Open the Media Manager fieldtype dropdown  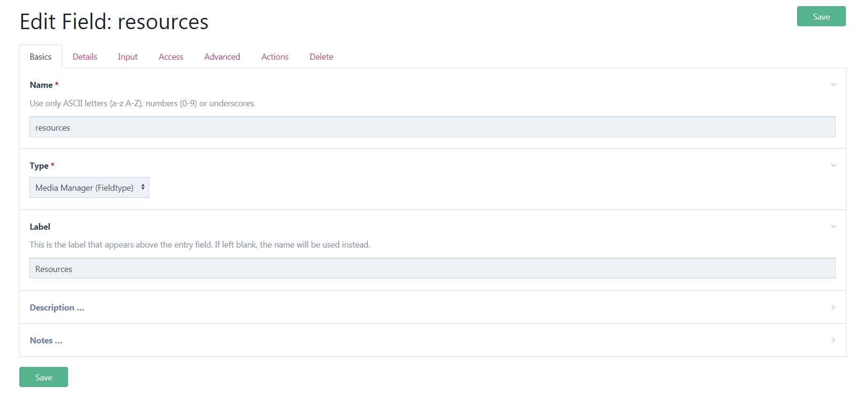point(89,187)
